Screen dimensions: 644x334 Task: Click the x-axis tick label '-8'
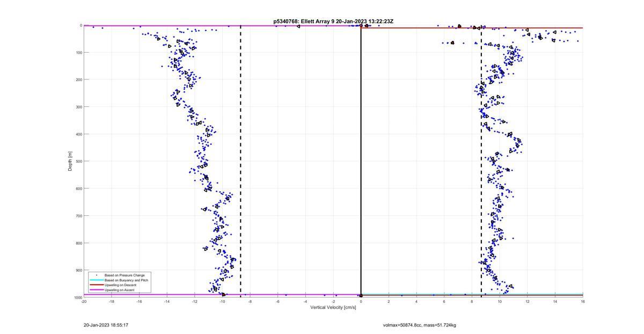point(250,301)
